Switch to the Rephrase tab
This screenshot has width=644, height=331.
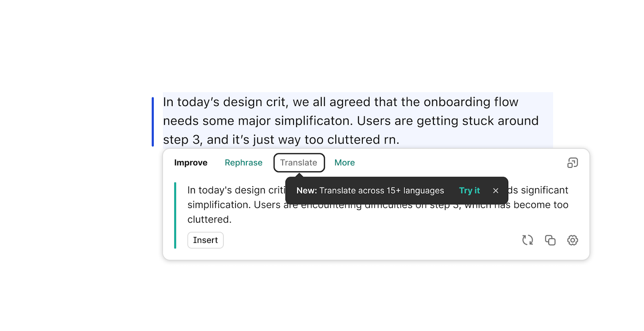(244, 162)
